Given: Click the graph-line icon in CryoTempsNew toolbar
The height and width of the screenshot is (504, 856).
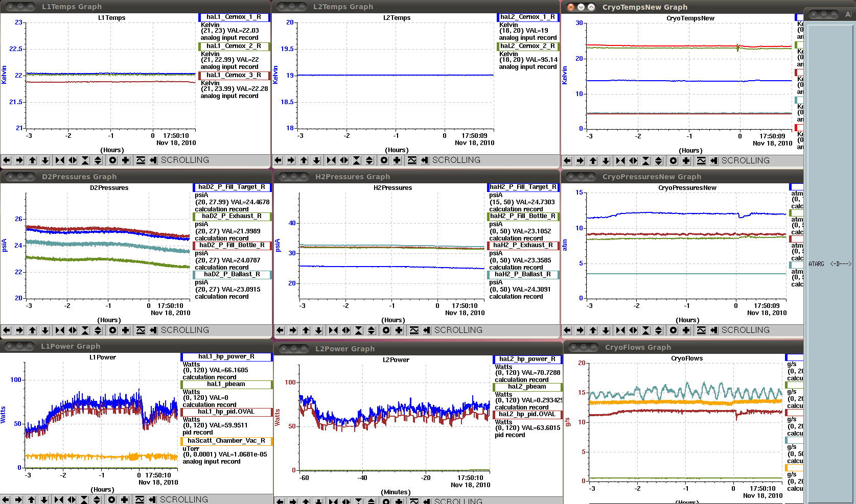Looking at the screenshot, I should pos(701,161).
